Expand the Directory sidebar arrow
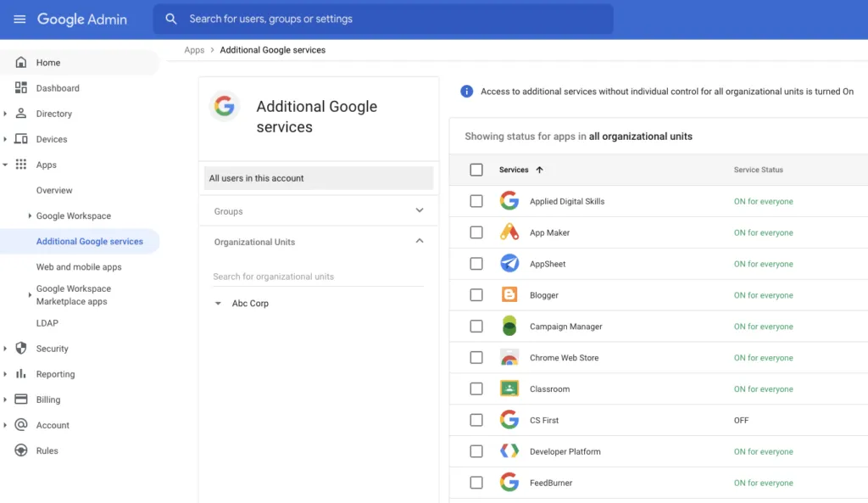The height and width of the screenshot is (503, 868). (x=5, y=114)
